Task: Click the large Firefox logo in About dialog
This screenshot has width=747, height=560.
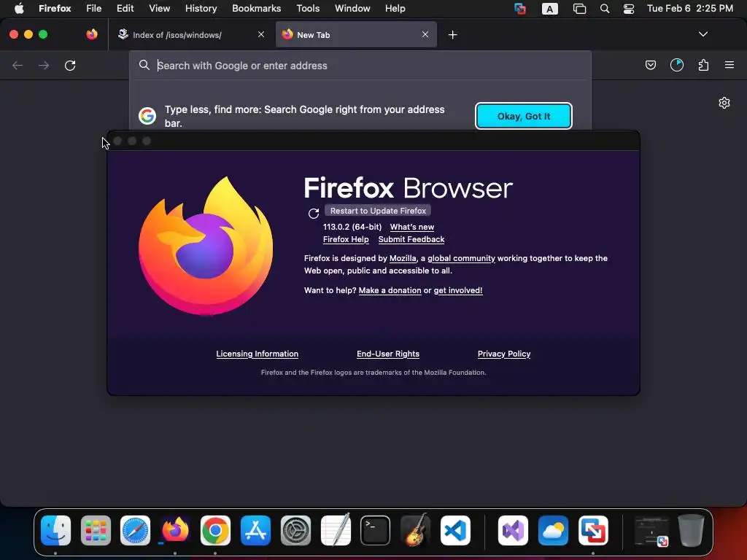Action: 206,246
